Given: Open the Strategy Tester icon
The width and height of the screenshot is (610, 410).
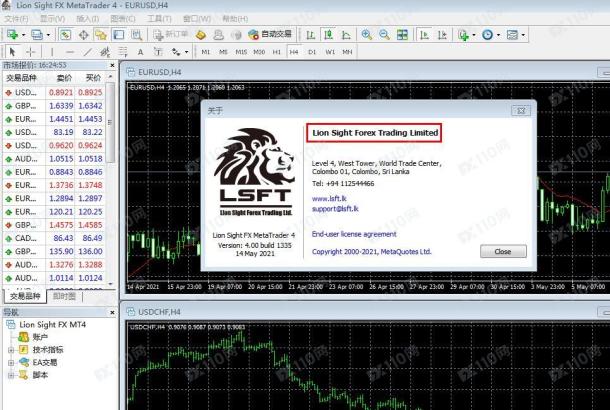Looking at the screenshot, I should coord(136,35).
